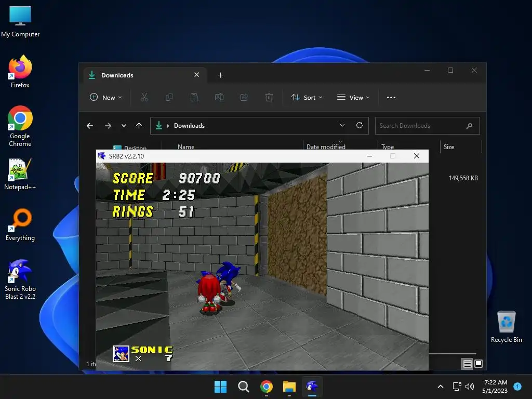Viewport: 532px width, 399px height.
Task: Click the SRB2 v2.2.10 window icon
Action: click(101, 156)
